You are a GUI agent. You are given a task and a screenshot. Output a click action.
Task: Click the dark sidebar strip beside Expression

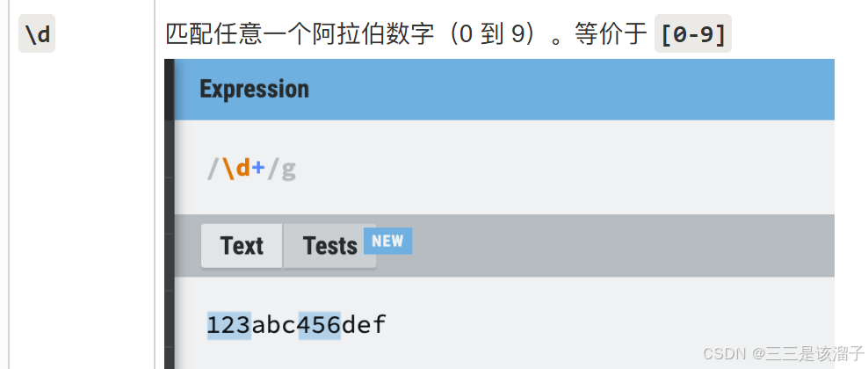tap(170, 90)
